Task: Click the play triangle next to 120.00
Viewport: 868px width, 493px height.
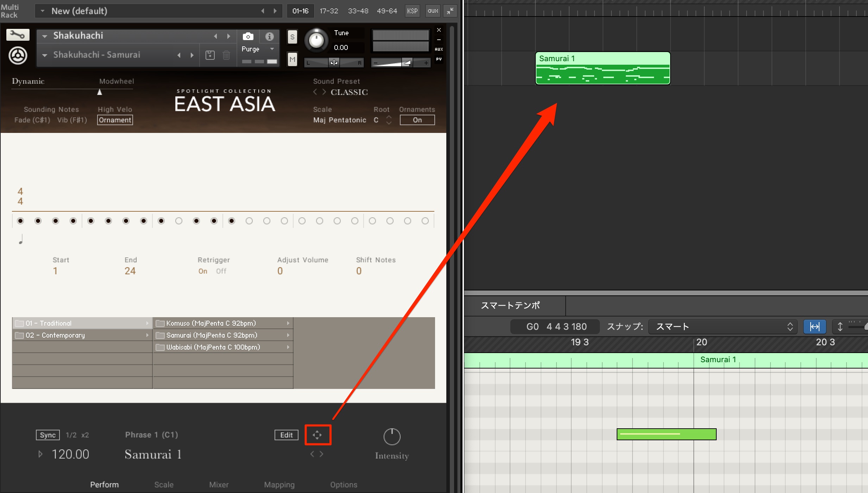Action: (x=40, y=454)
